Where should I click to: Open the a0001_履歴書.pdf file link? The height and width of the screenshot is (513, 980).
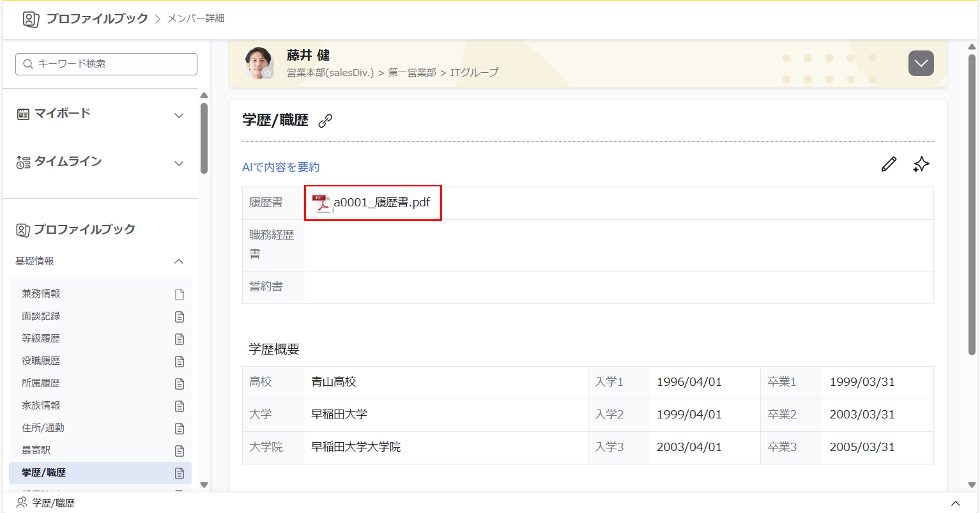pyautogui.click(x=382, y=202)
